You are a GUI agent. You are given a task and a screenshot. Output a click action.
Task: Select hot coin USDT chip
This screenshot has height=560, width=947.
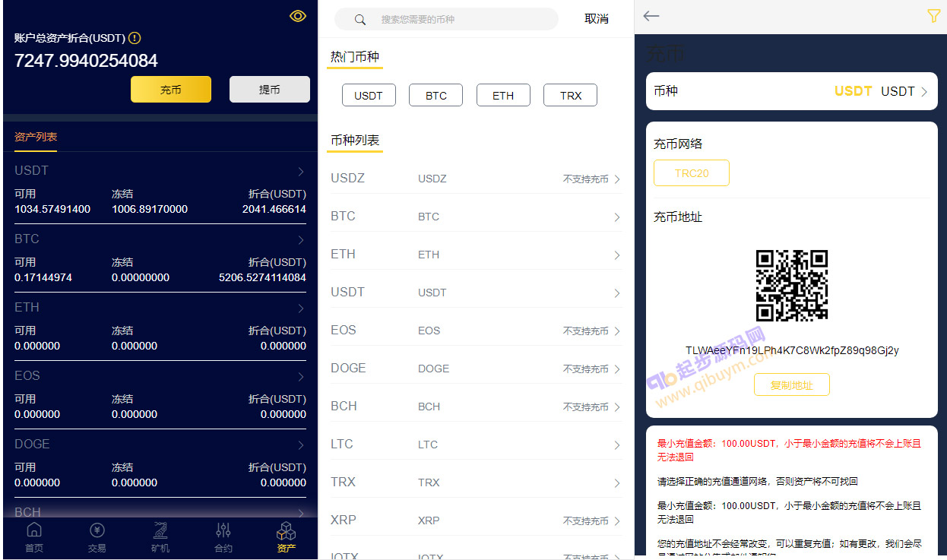[x=369, y=96]
